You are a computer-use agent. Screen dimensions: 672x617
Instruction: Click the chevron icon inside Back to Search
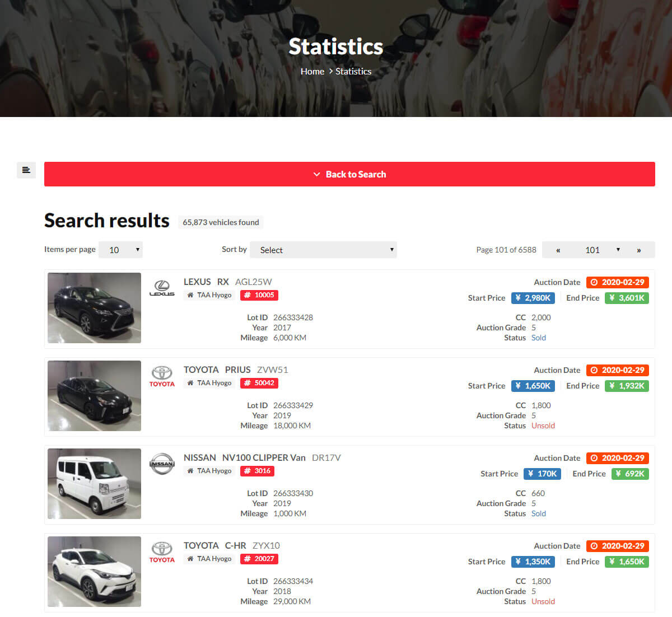(x=316, y=174)
